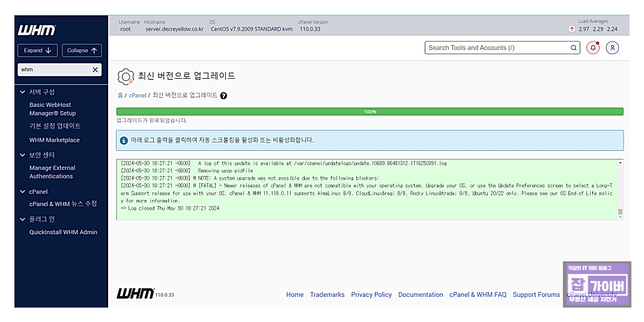Go to cPanel breadcrumb link
The image size is (644, 322).
(x=138, y=96)
